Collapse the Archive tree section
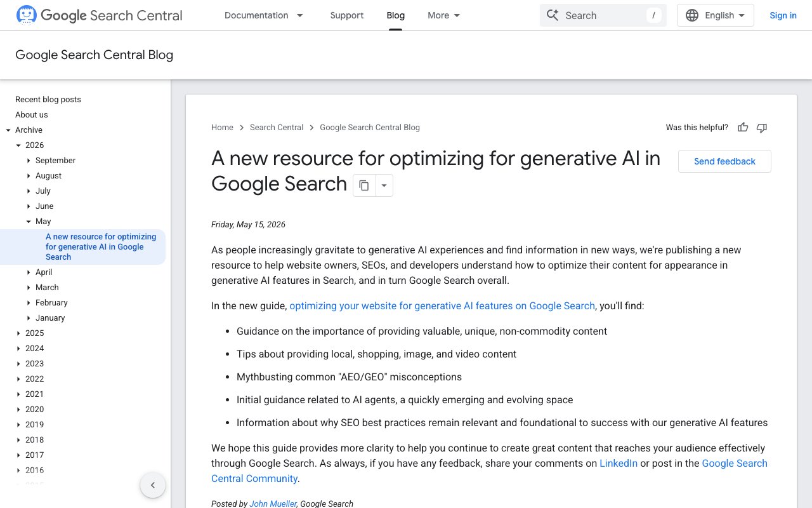Viewport: 812px width, 508px height. point(8,130)
